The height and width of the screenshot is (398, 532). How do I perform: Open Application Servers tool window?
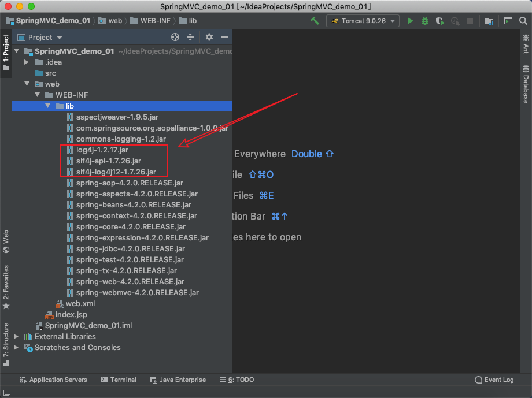54,380
